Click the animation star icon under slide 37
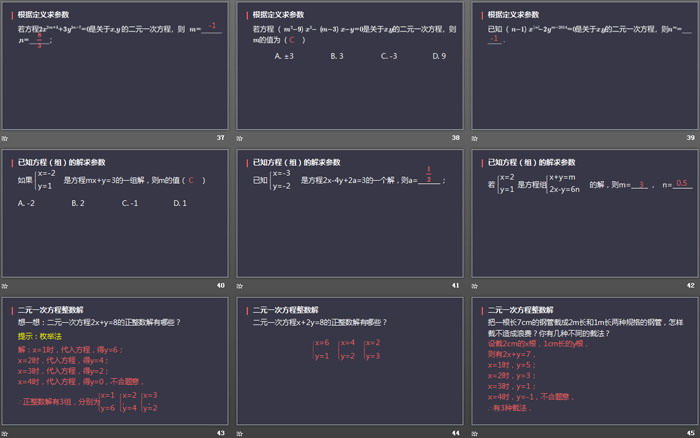The image size is (700, 438). [5, 138]
